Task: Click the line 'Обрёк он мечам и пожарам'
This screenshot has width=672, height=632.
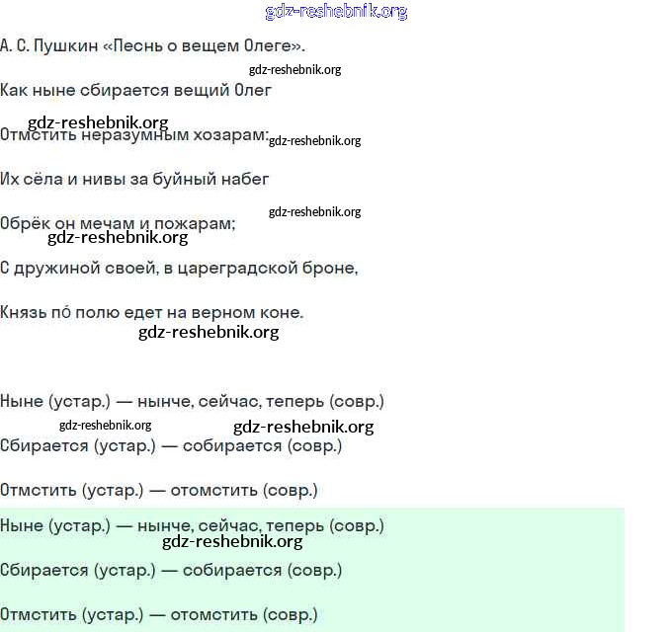Action: (x=118, y=223)
